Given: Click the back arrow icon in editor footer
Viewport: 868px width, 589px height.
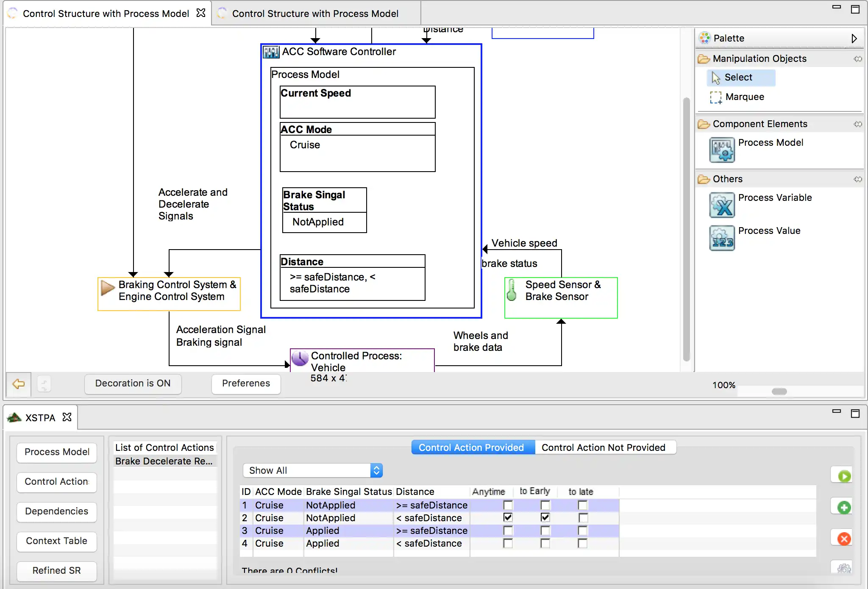Looking at the screenshot, I should 18,384.
